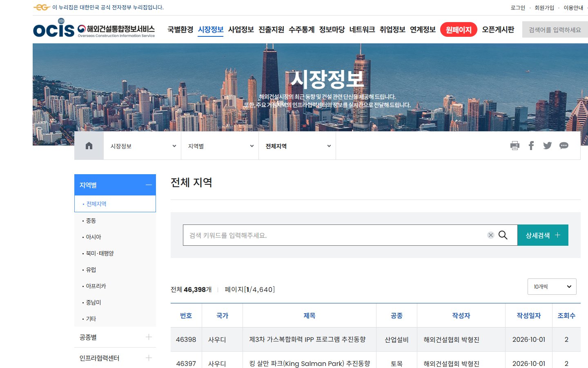Click the 상세검색 button
This screenshot has width=588, height=368.
[543, 235]
